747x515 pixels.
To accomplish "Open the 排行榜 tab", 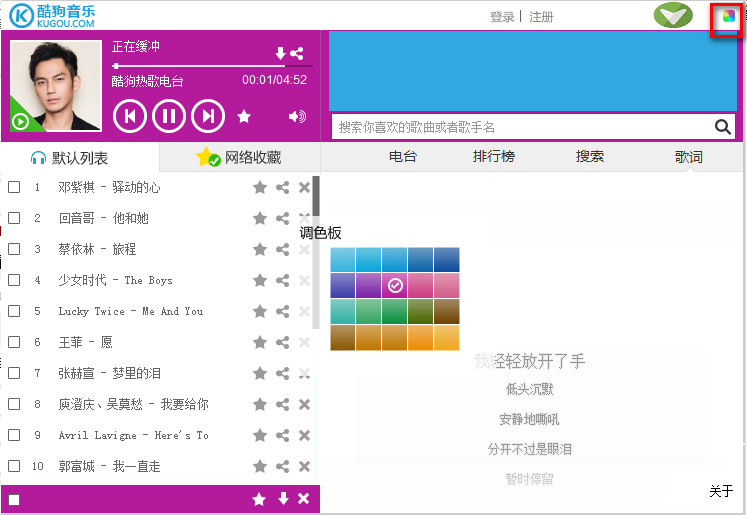I will (494, 156).
